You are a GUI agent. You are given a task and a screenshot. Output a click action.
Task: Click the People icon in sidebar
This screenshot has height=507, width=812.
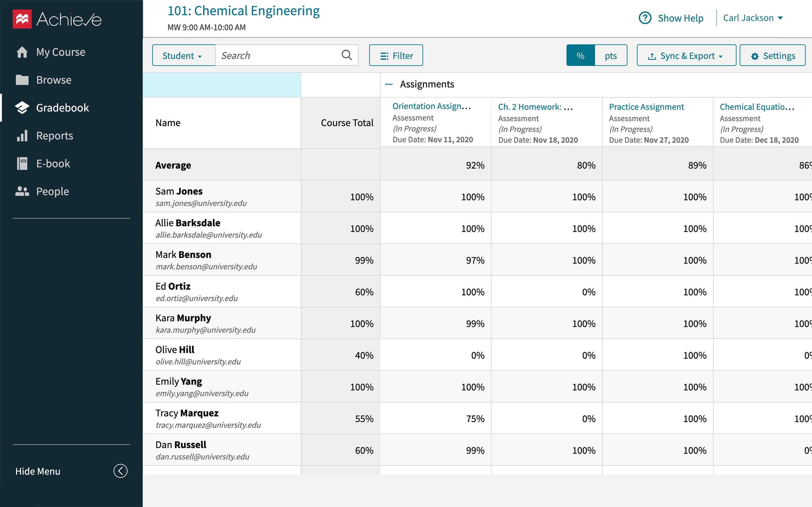[22, 191]
